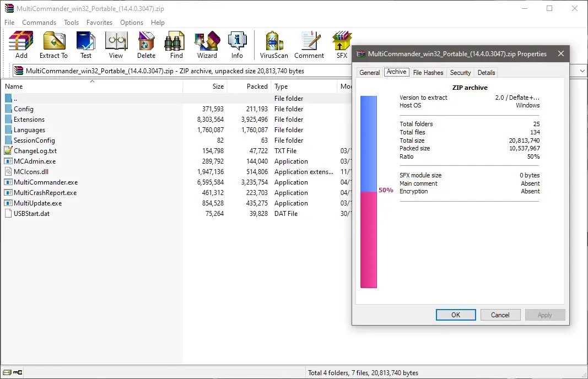Open the View toolbar icon
This screenshot has width=588, height=379.
(x=116, y=41)
